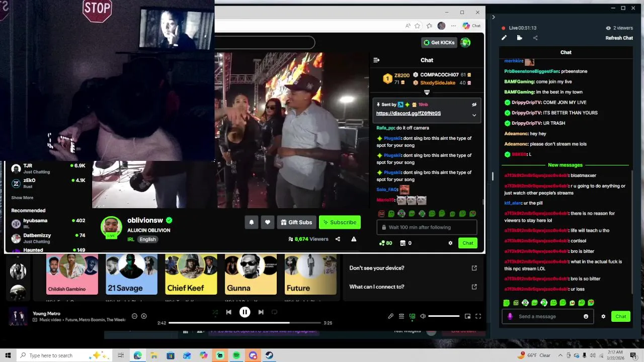Expand the pinned message chevron

(x=474, y=115)
